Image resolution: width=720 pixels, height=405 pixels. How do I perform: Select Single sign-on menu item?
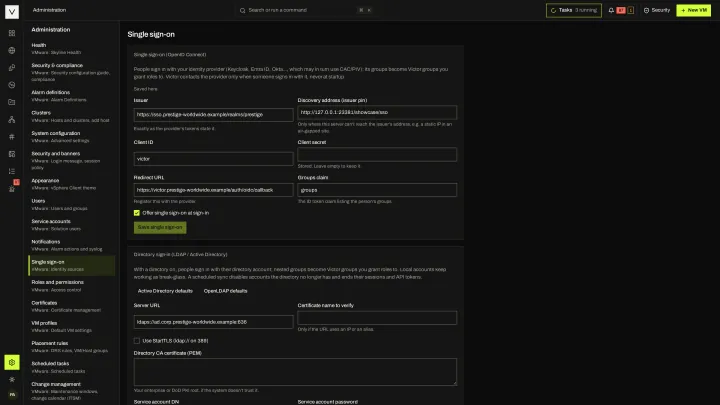[x=72, y=265]
